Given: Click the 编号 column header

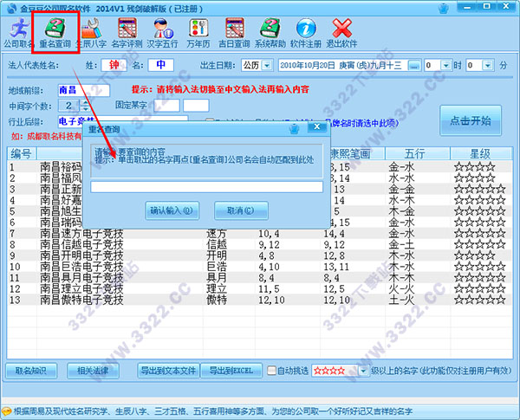Looking at the screenshot, I should tap(22, 154).
